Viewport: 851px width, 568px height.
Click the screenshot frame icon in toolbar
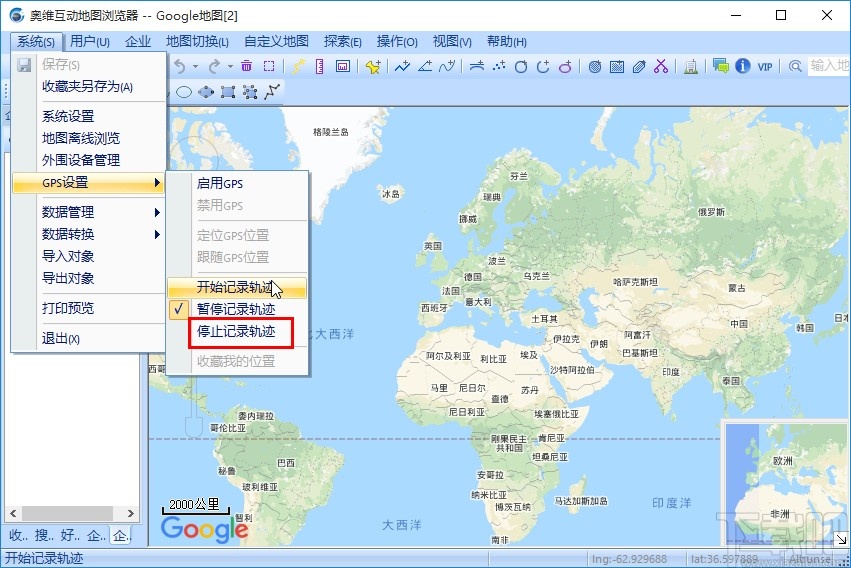click(342, 66)
